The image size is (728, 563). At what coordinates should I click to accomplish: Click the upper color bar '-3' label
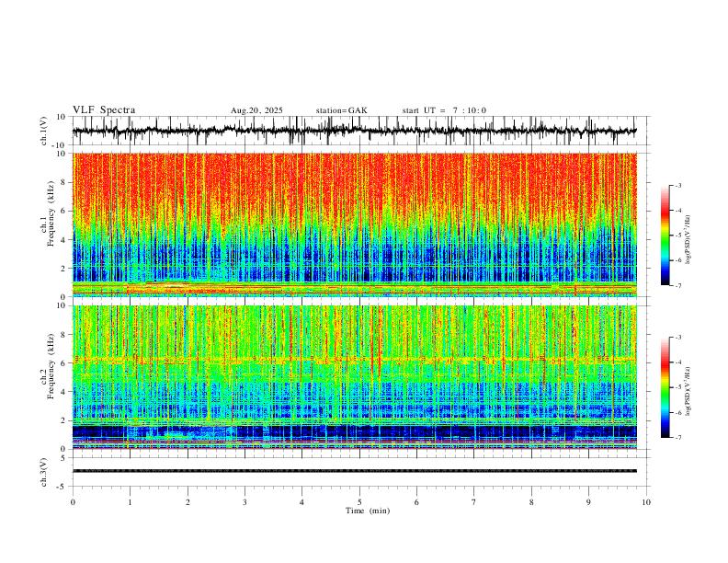(x=678, y=185)
